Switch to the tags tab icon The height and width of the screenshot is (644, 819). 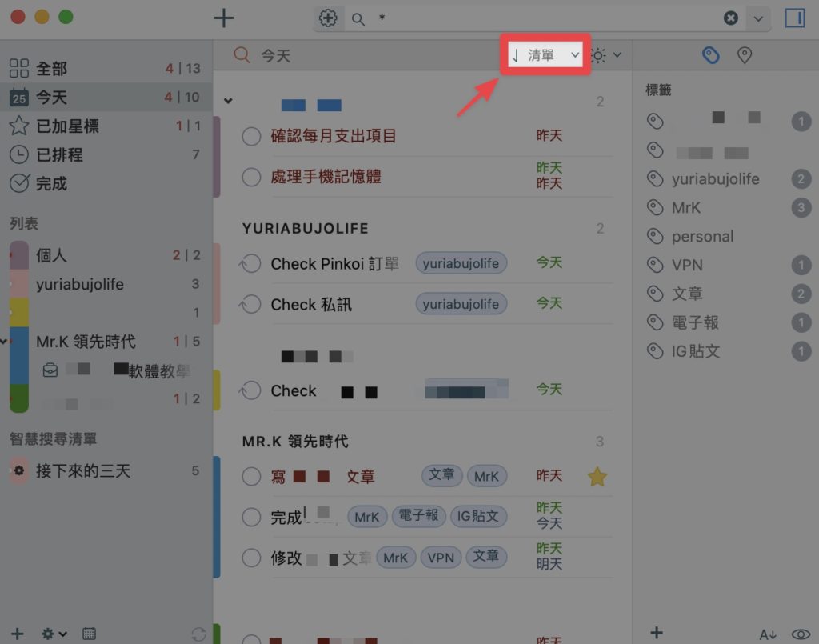coord(711,55)
